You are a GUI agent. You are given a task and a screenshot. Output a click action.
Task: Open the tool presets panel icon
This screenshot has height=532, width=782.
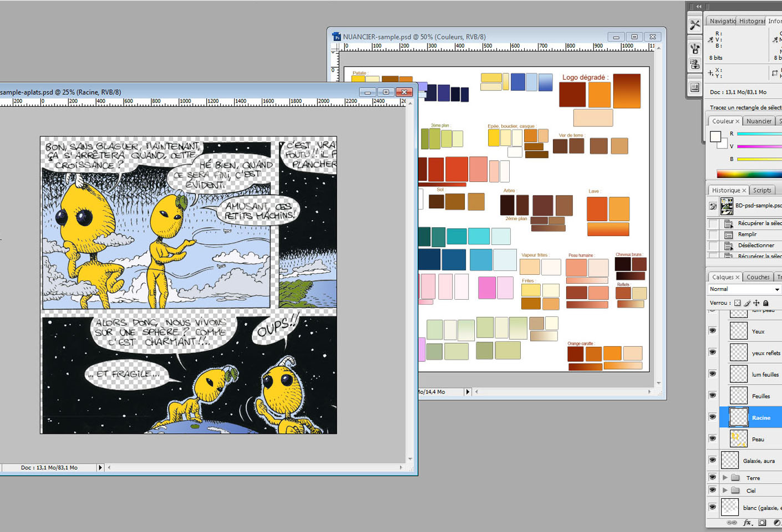[695, 25]
